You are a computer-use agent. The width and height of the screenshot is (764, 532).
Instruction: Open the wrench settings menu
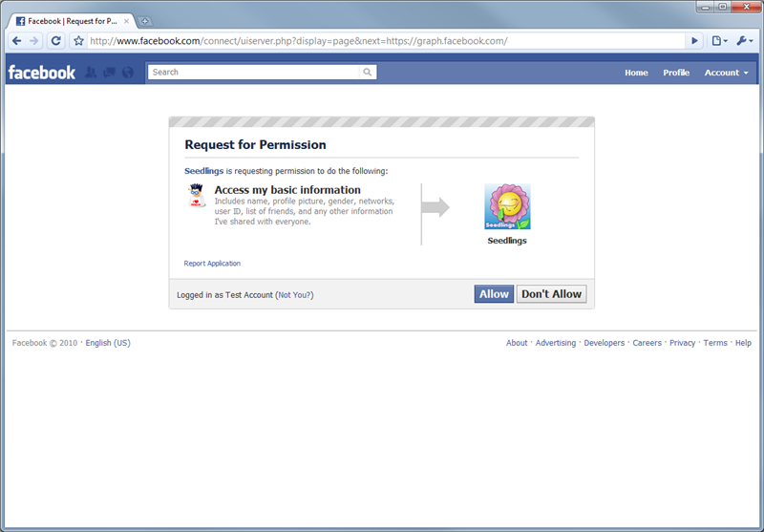[745, 41]
